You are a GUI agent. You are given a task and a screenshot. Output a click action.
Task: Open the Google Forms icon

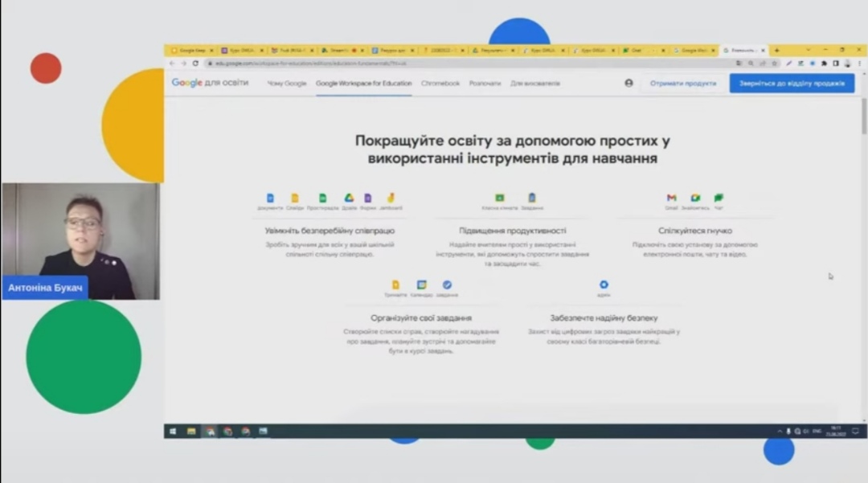[368, 198]
